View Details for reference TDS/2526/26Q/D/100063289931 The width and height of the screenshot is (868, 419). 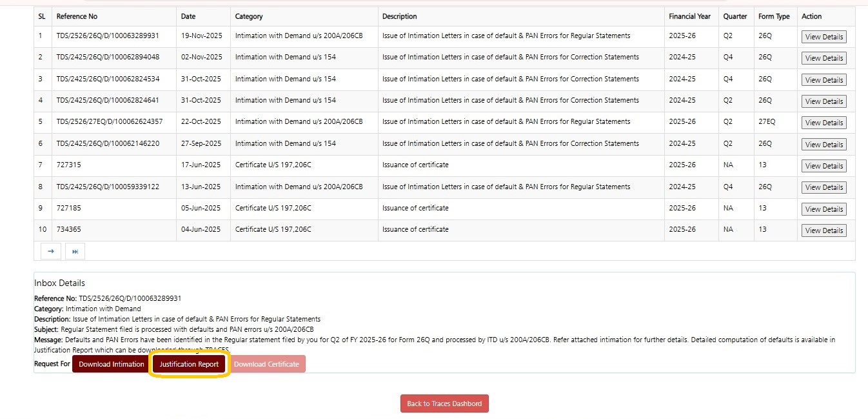tap(824, 37)
